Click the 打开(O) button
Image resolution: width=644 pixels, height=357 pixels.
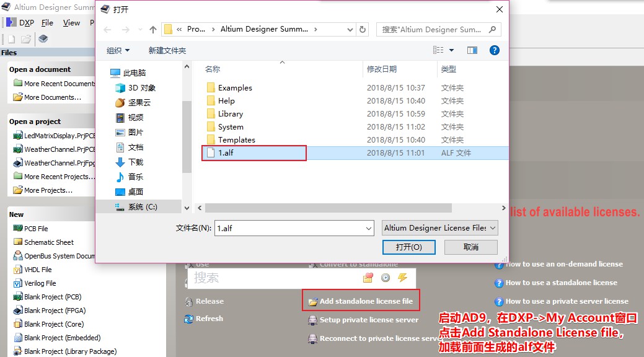pyautogui.click(x=408, y=246)
